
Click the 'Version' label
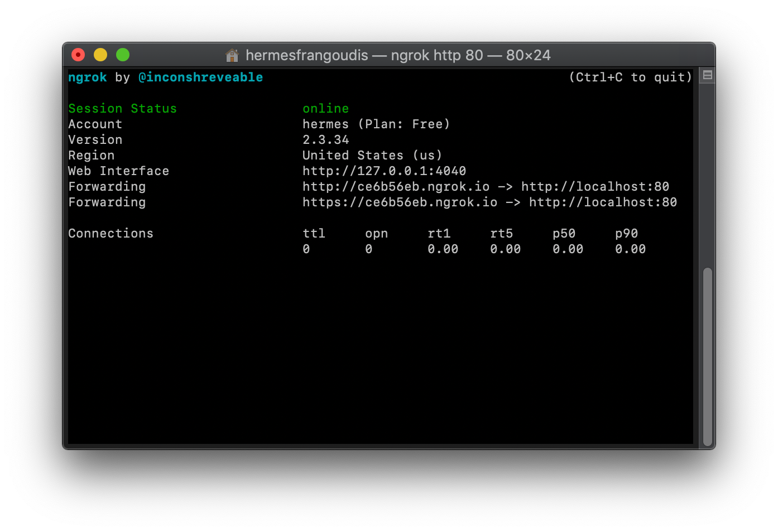pyautogui.click(x=95, y=140)
